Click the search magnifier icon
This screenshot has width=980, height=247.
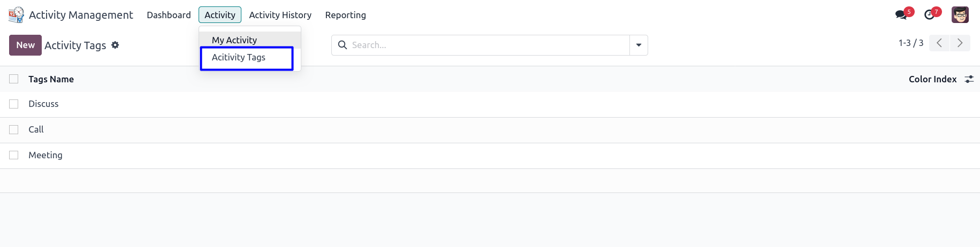click(343, 45)
